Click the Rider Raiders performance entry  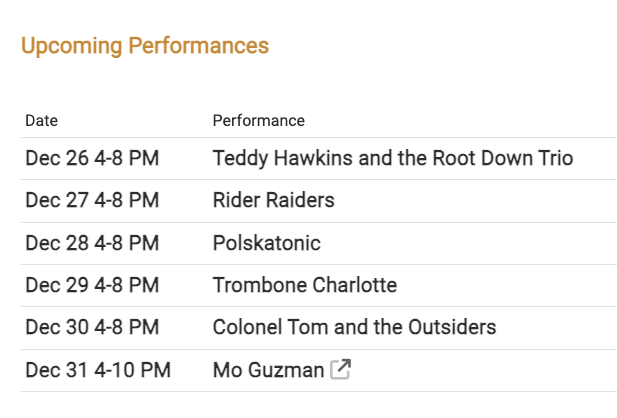pos(273,200)
